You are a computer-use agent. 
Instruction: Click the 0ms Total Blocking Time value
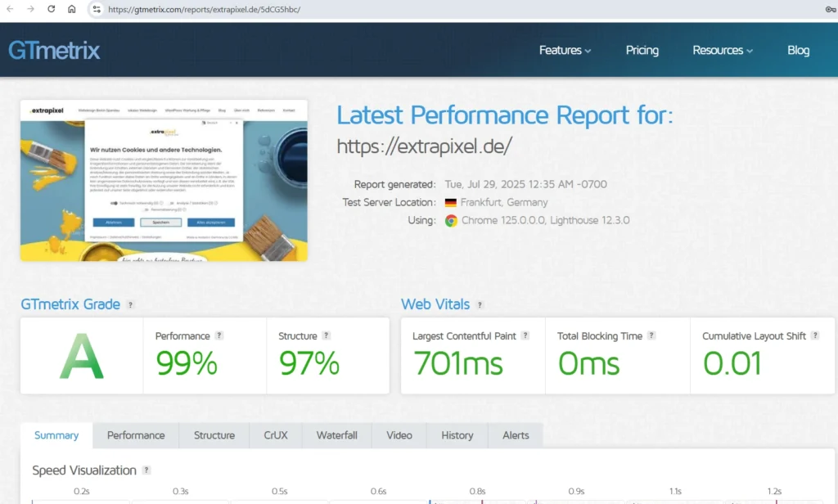point(588,363)
